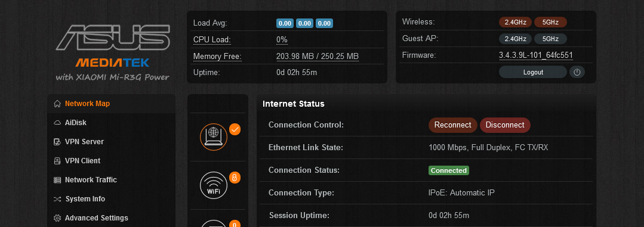Click the AiDisk cloud icon
Image resolution: width=644 pixels, height=227 pixels.
tap(57, 123)
